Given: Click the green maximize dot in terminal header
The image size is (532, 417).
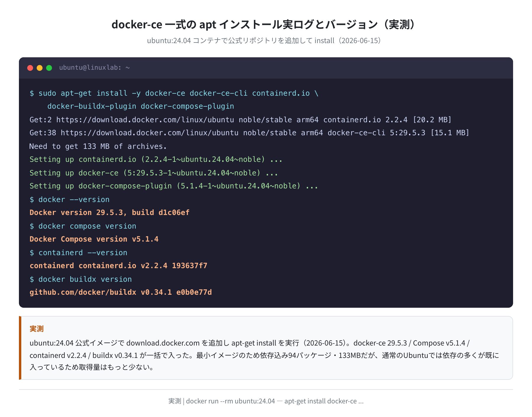Looking at the screenshot, I should click(x=49, y=68).
